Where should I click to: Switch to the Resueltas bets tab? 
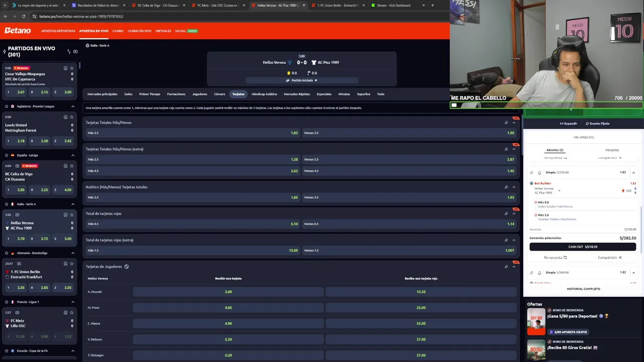tap(612, 150)
